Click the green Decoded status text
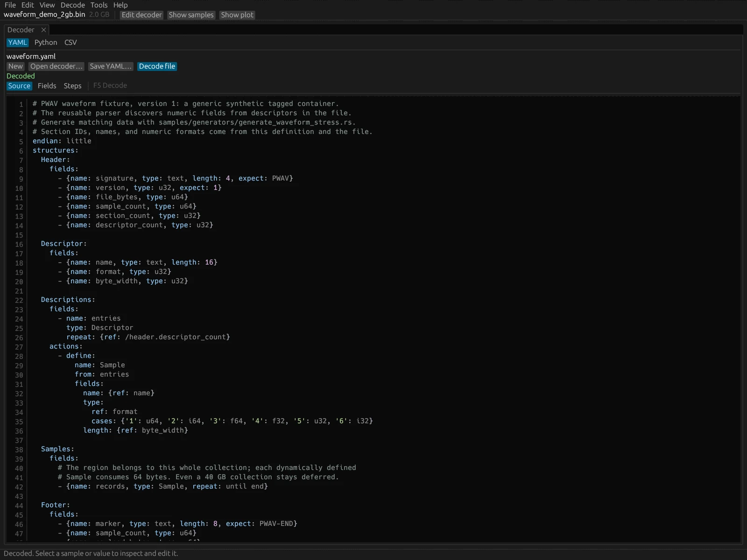The width and height of the screenshot is (747, 560). (x=21, y=76)
